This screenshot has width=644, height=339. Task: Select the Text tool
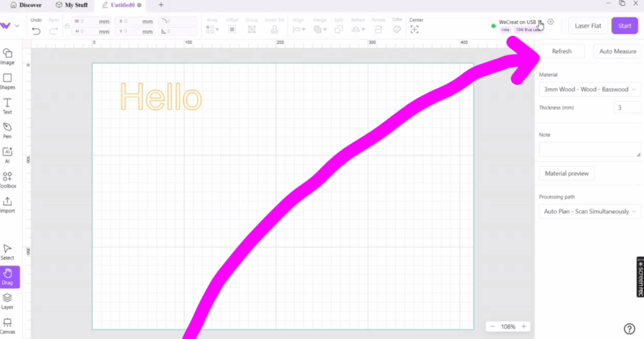(8, 106)
